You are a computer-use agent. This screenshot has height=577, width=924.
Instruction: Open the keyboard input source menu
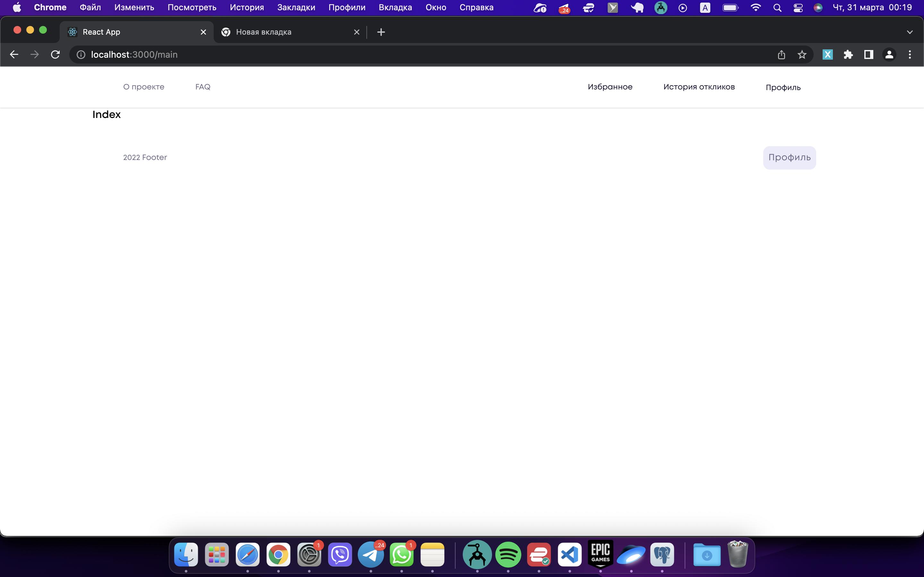(x=705, y=8)
